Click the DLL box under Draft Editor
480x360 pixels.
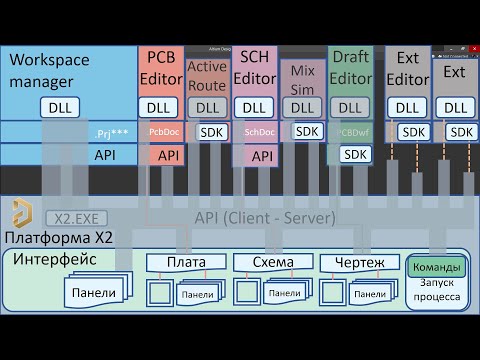tap(350, 108)
